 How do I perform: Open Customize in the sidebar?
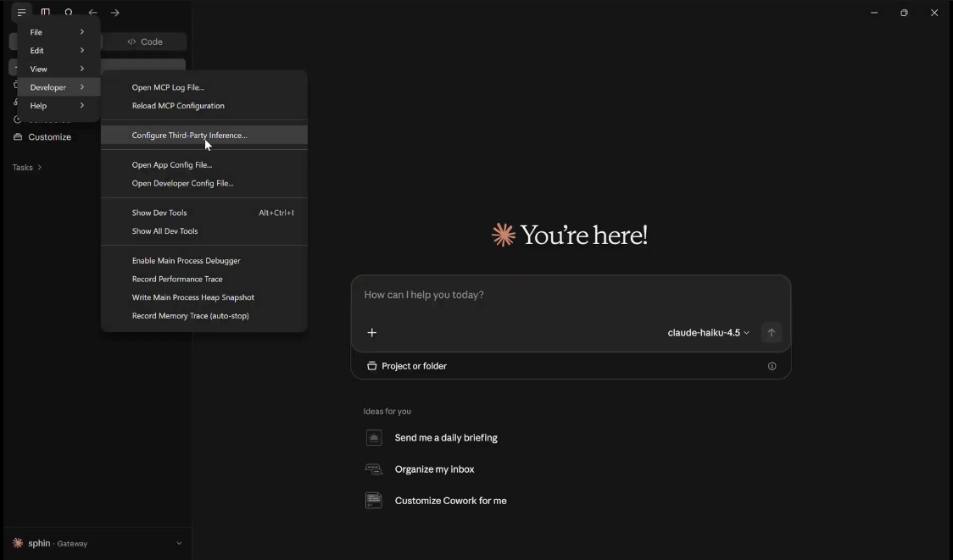(x=49, y=137)
